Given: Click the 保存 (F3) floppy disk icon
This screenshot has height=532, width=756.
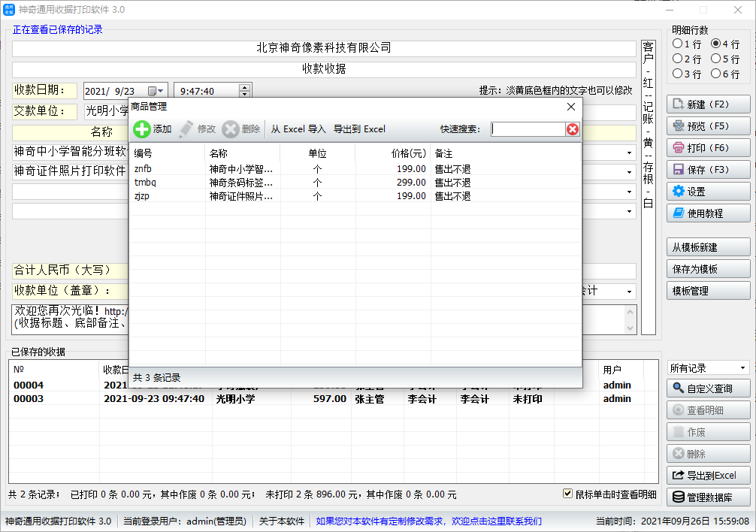Looking at the screenshot, I should [x=679, y=169].
